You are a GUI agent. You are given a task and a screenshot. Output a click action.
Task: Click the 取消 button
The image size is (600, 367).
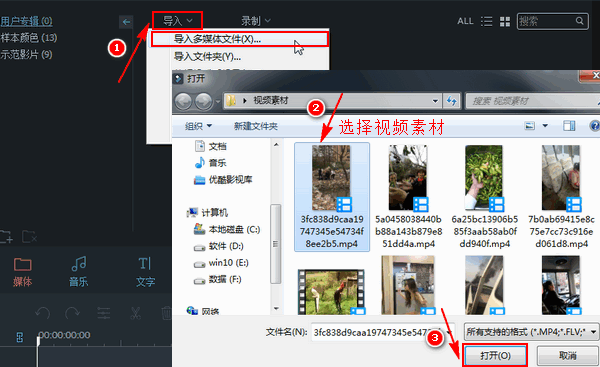(567, 356)
